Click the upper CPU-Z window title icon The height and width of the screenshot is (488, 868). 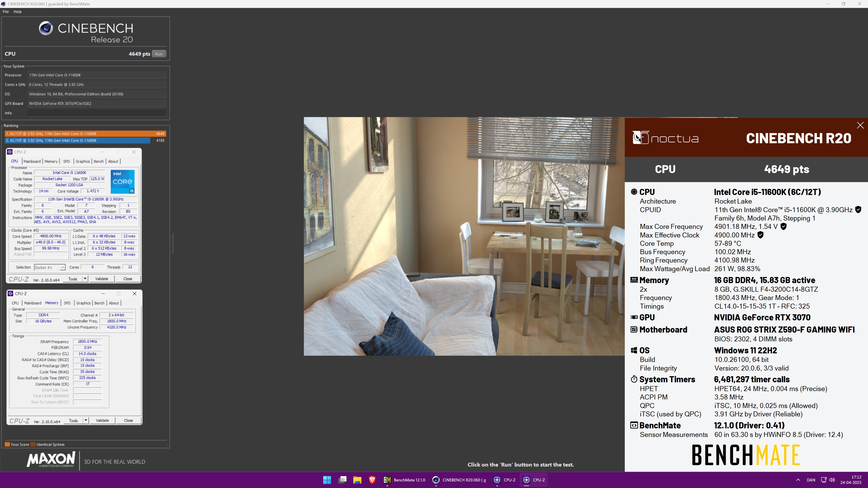[x=10, y=152]
